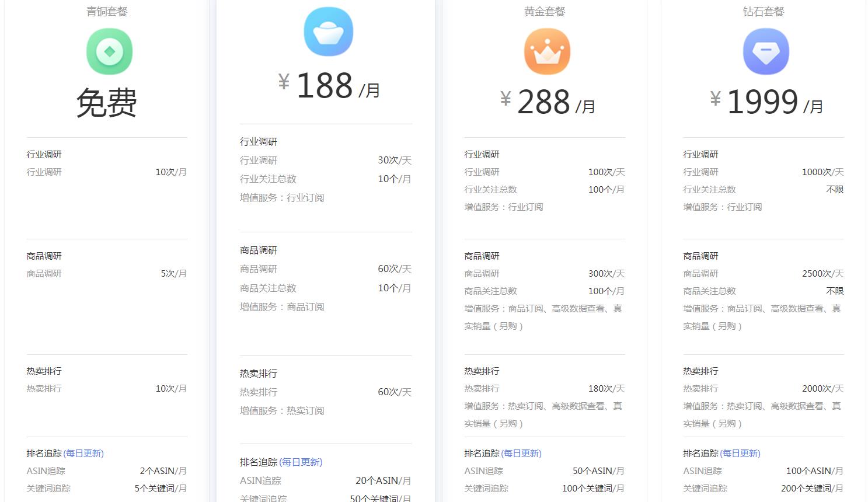
Task: Open the 每日更新 link in the ¥188 plan
Action: (301, 462)
